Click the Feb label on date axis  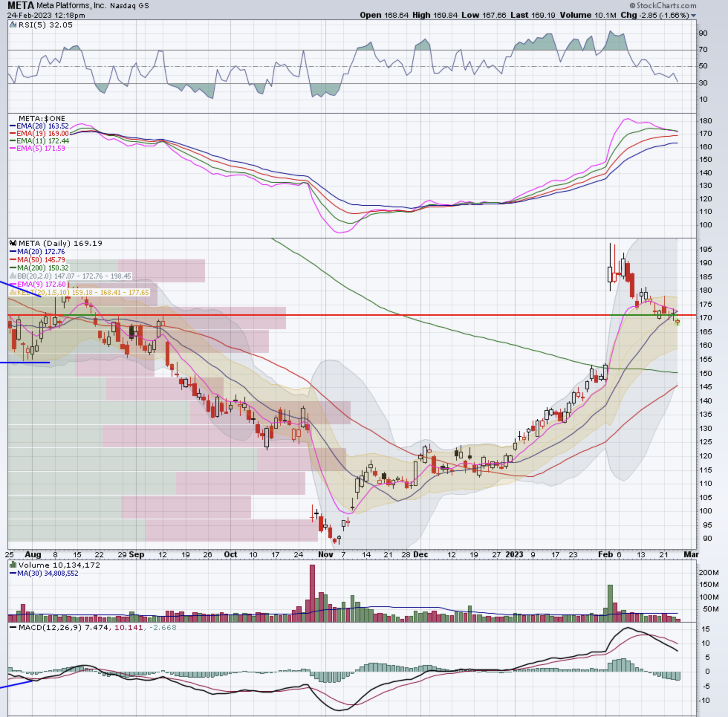pyautogui.click(x=606, y=554)
